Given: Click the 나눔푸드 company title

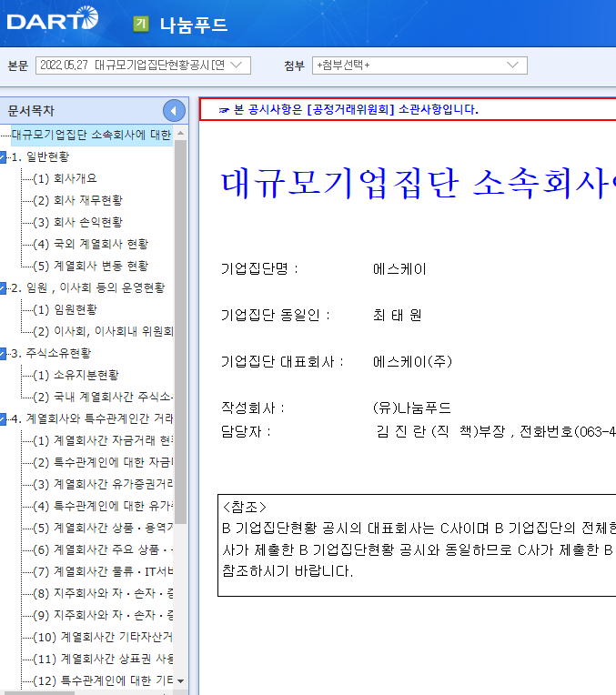Looking at the screenshot, I should coord(194,25).
